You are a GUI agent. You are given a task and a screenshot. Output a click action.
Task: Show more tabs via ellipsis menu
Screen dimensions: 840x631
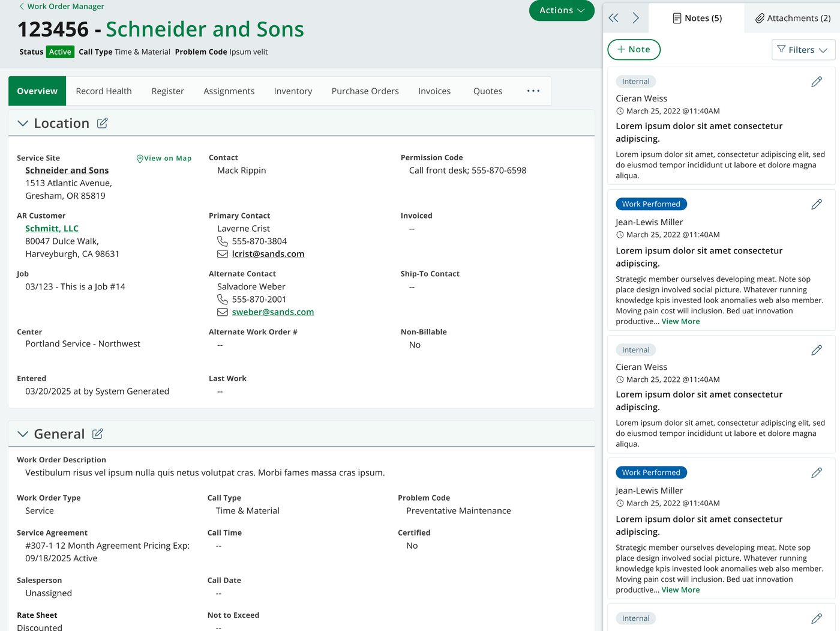pos(533,91)
